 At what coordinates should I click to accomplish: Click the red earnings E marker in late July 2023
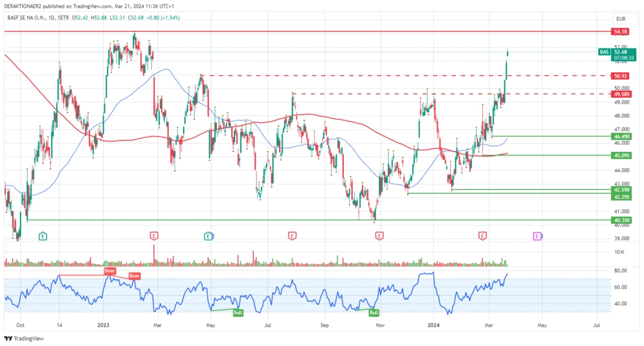[x=292, y=236]
